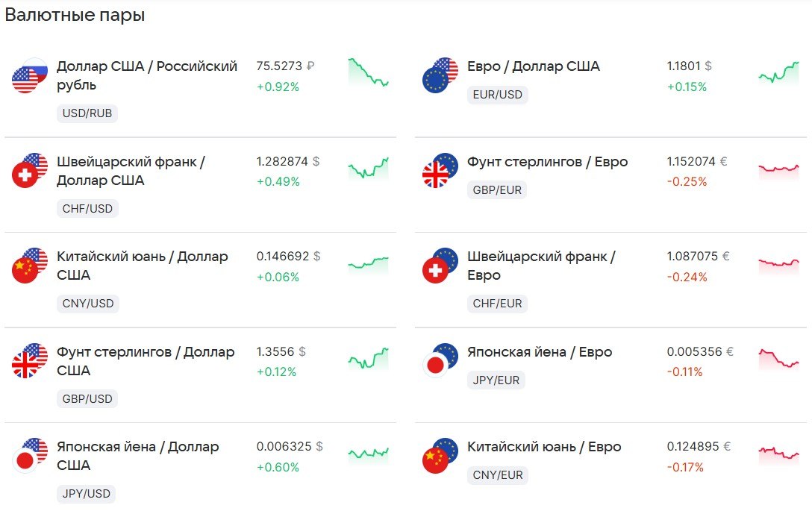Click the JPY/USD ticker tag
This screenshot has width=812, height=511.
click(86, 494)
